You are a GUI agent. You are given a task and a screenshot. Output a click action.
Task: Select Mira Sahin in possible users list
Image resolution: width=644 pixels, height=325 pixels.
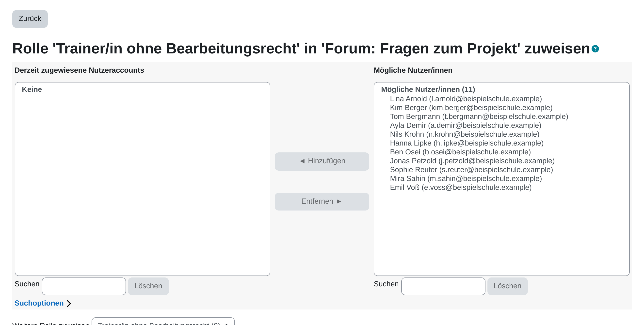[x=466, y=179]
